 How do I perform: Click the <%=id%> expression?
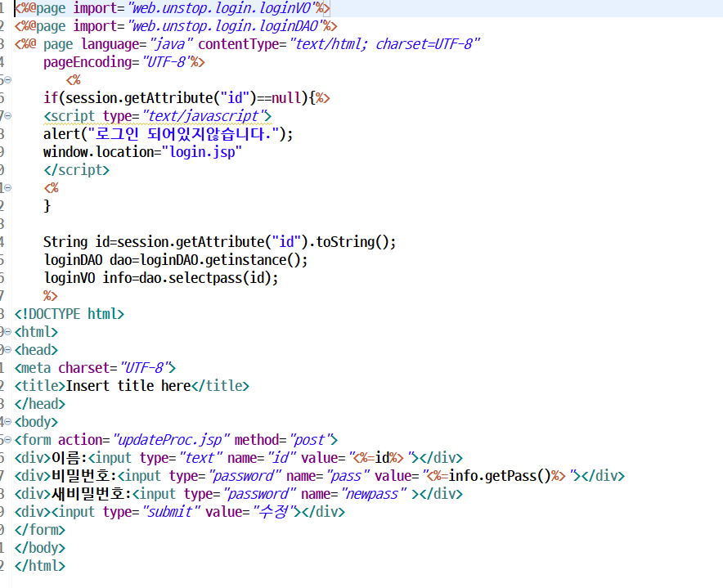tap(378, 458)
